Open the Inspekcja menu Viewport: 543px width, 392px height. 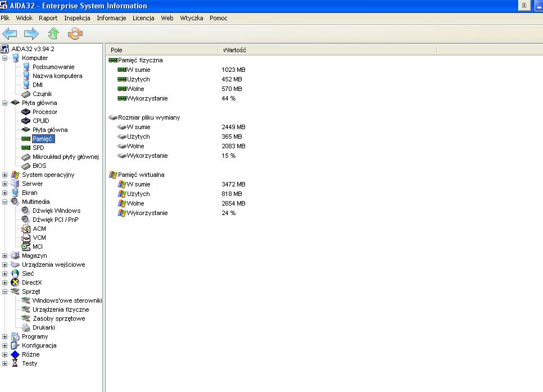coord(77,18)
